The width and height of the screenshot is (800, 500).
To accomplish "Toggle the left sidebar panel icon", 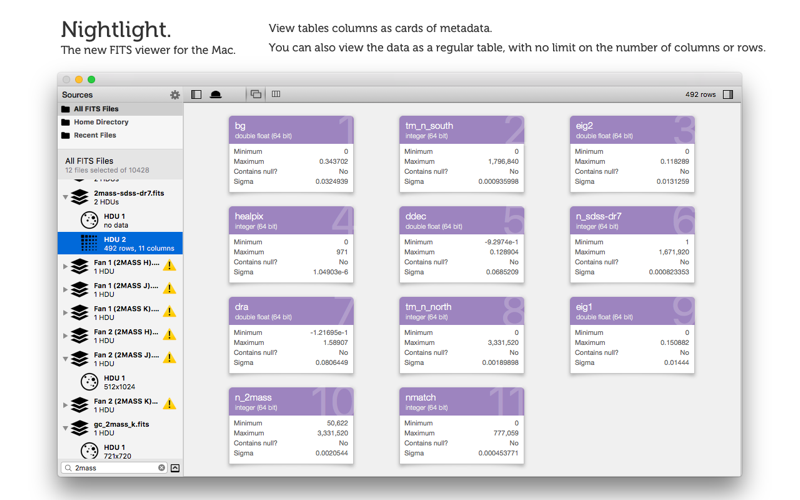I will 196,94.
